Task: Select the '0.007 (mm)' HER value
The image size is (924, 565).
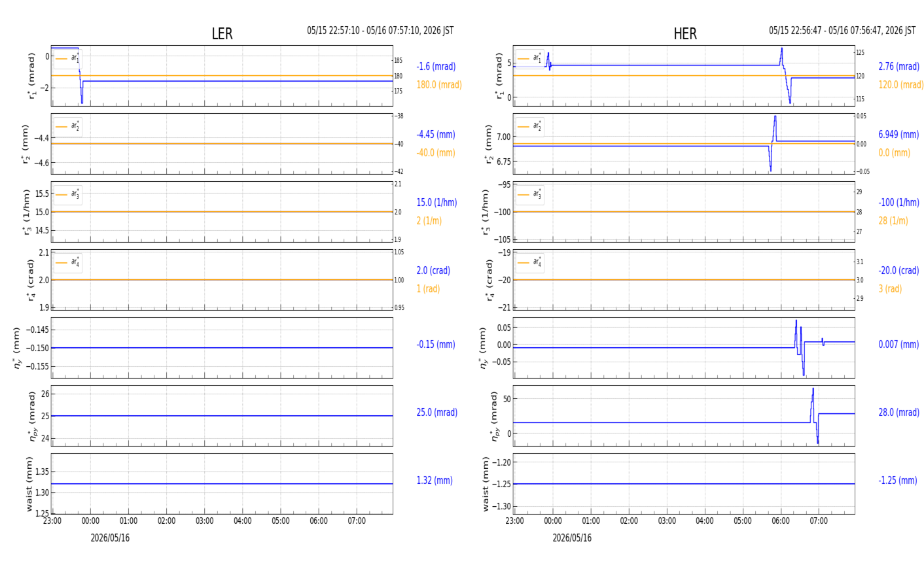Action: (x=898, y=345)
